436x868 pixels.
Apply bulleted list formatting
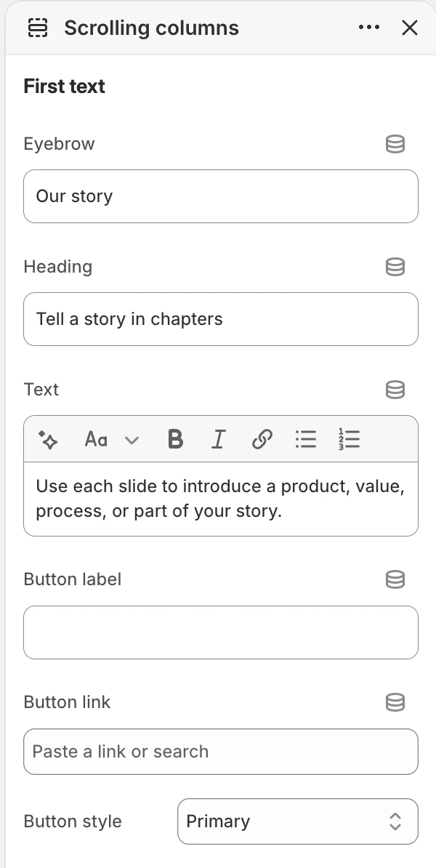click(305, 440)
